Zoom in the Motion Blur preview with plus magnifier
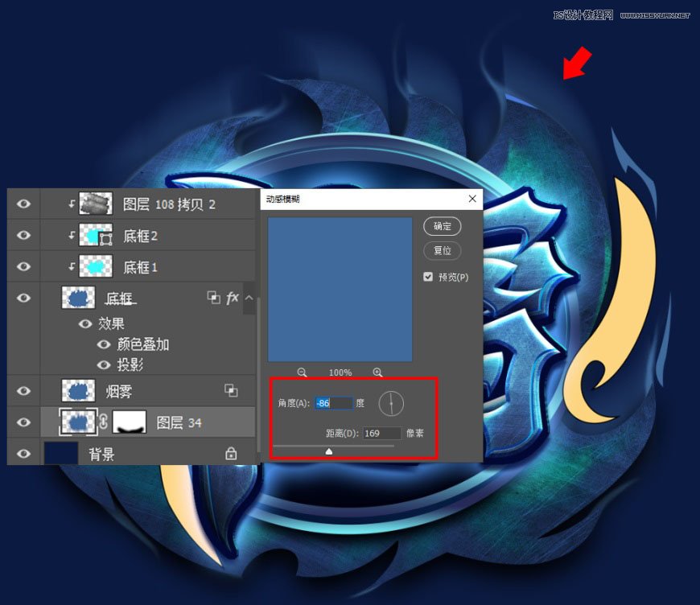Image resolution: width=700 pixels, height=605 pixels. click(377, 372)
